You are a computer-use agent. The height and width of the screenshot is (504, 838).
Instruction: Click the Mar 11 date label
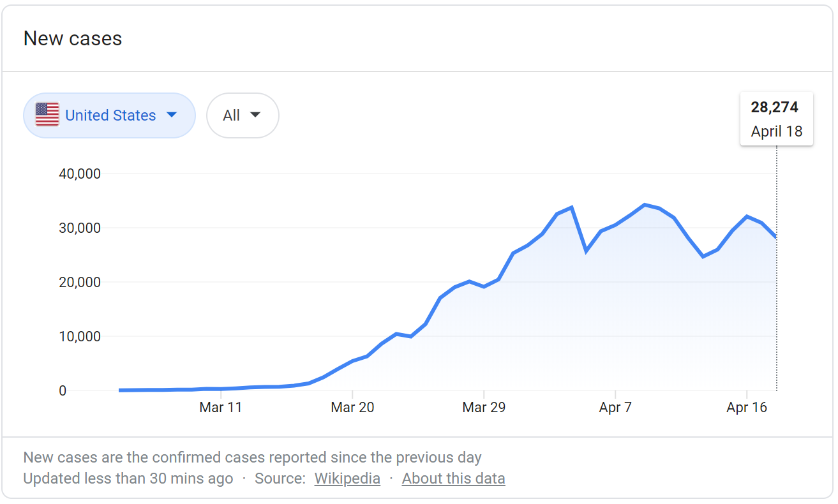tap(221, 408)
